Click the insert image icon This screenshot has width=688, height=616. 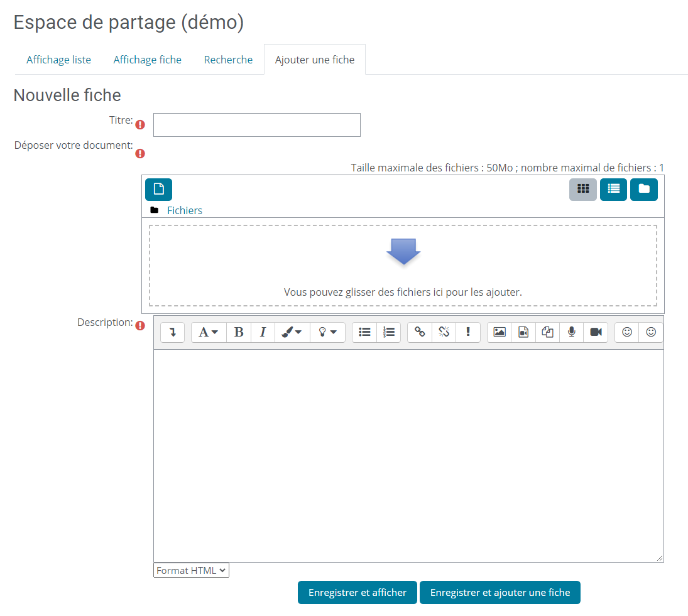500,332
